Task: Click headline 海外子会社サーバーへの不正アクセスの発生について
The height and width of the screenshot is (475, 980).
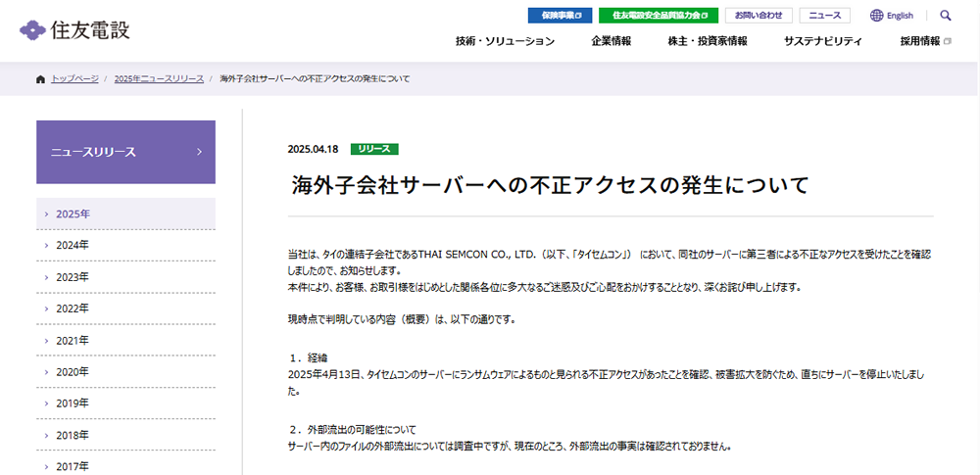Action: coord(550,186)
